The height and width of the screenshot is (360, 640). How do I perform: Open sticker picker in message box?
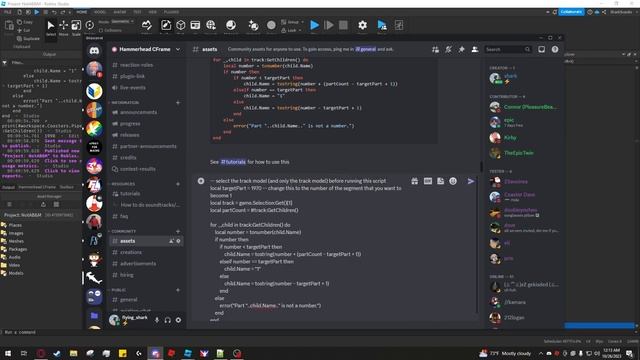[440, 181]
